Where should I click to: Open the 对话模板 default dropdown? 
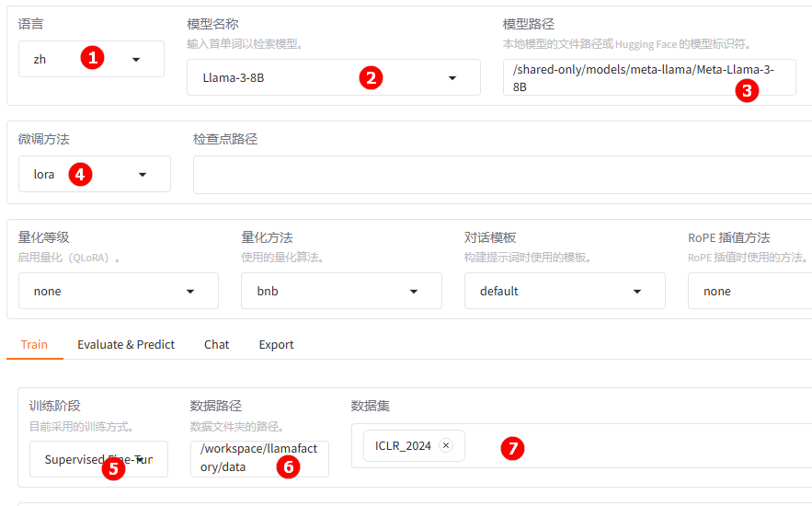click(x=636, y=292)
